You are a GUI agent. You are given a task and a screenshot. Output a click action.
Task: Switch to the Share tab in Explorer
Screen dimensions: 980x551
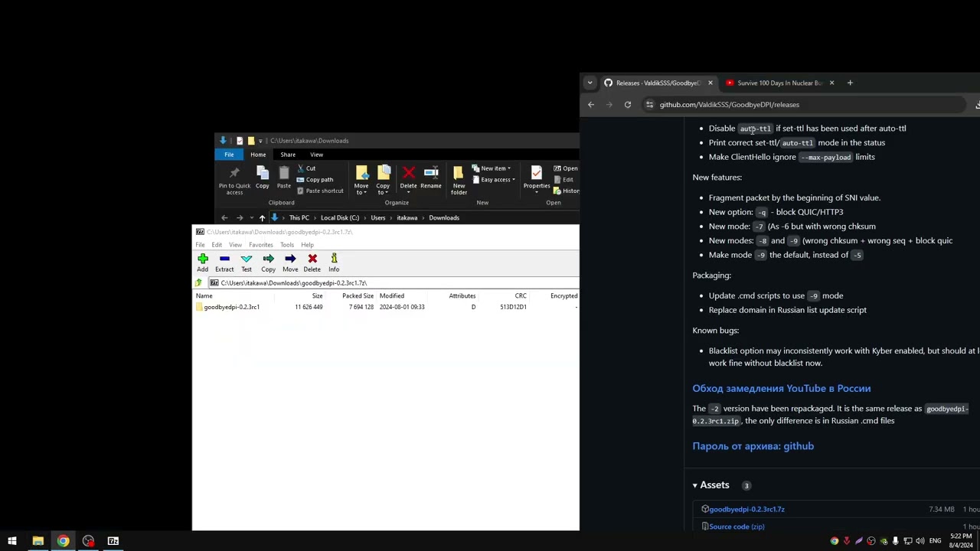[x=288, y=155]
